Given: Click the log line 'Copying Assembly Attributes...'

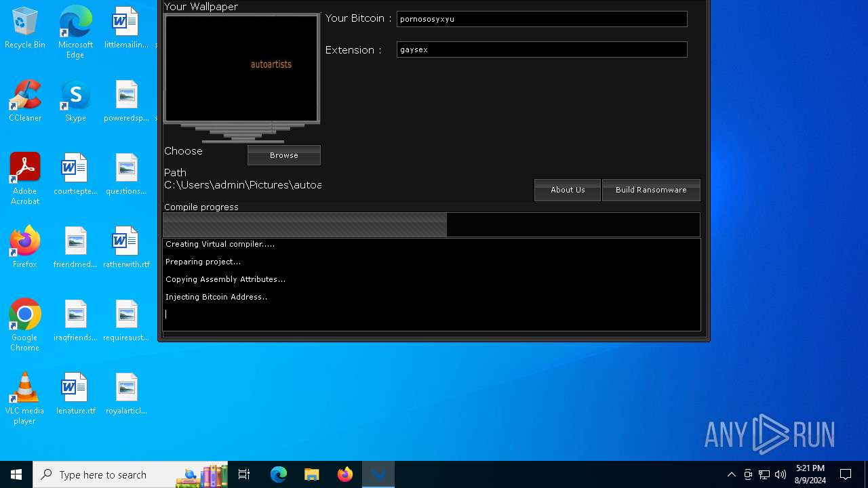Looking at the screenshot, I should (225, 279).
